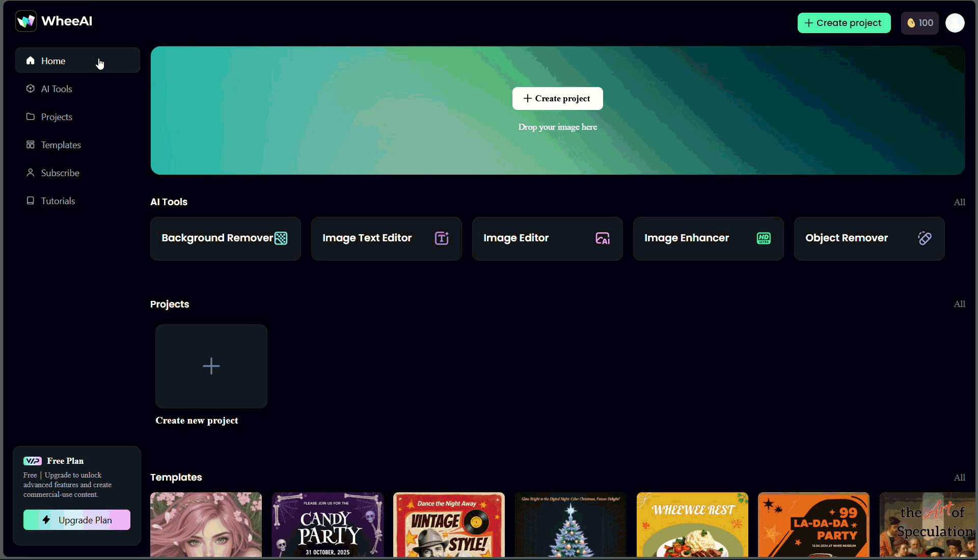This screenshot has width=978, height=560.
Task: Open the Candy Party template thumbnail
Action: [328, 524]
